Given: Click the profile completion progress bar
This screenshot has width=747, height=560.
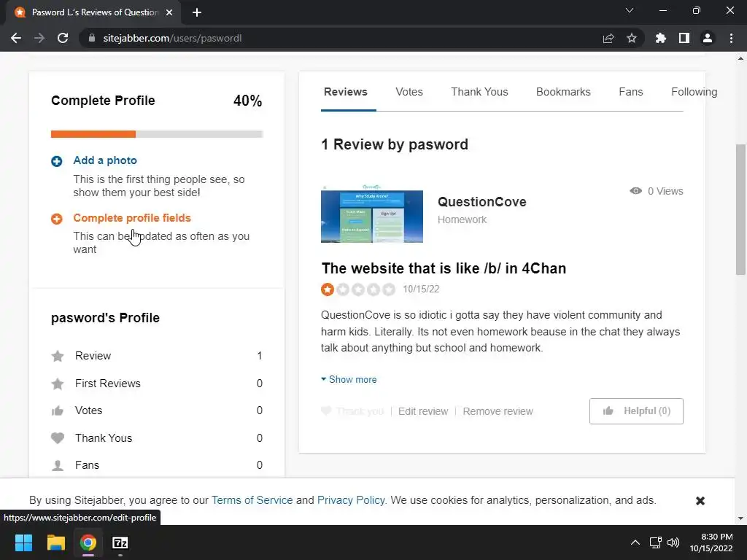Looking at the screenshot, I should pos(157,134).
